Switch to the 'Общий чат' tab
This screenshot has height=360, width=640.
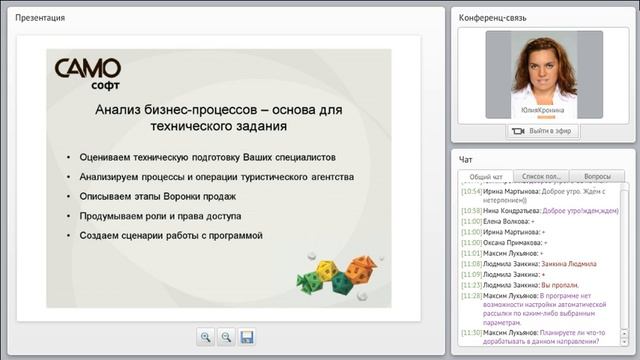pyautogui.click(x=486, y=177)
